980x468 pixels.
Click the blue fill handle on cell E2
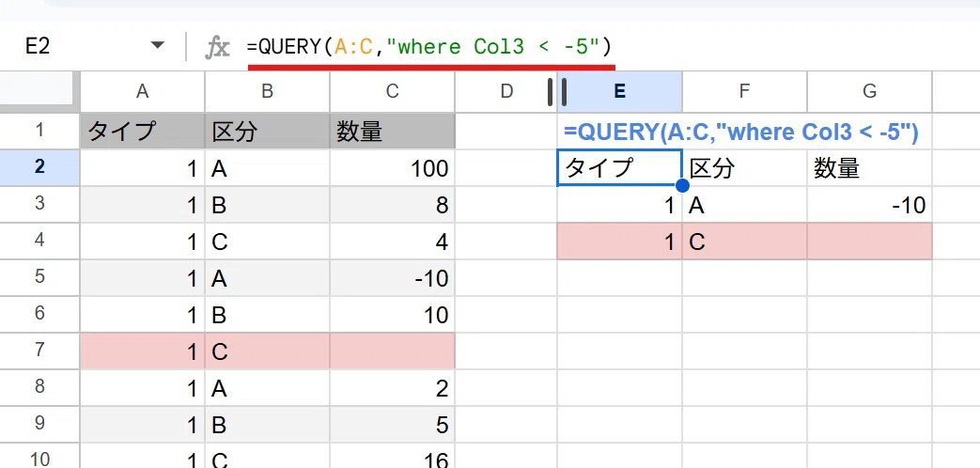(682, 185)
